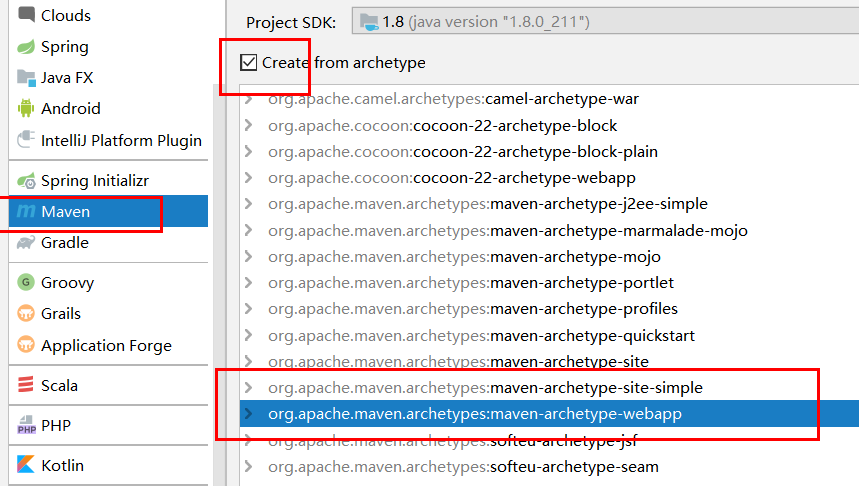The width and height of the screenshot is (859, 486).
Task: Select cocoon-22-archetype-block row
Action: [549, 125]
